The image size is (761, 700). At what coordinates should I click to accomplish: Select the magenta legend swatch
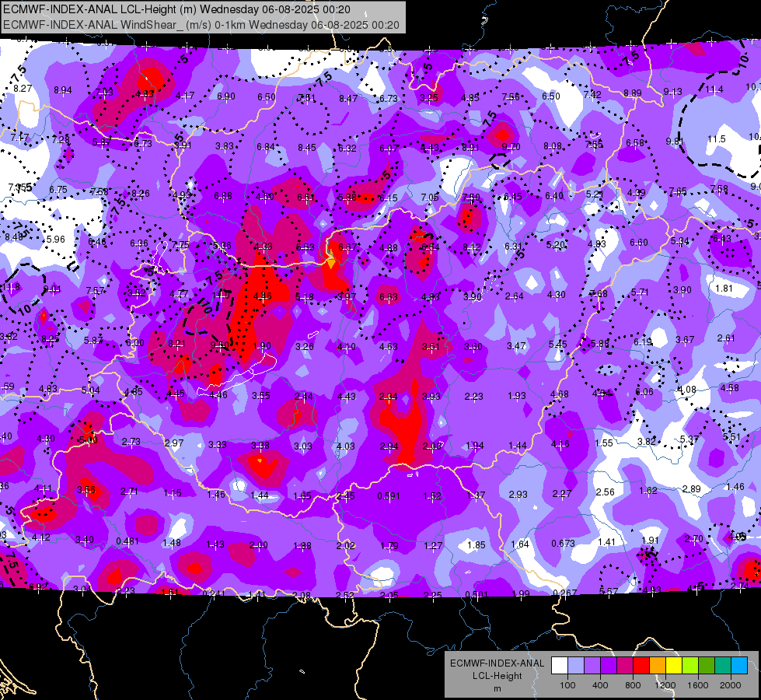click(625, 666)
